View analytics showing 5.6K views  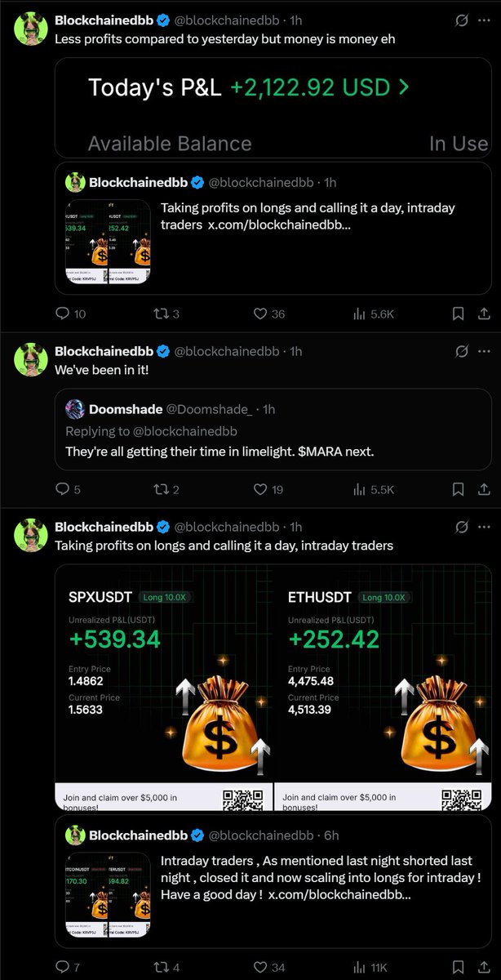coord(361,314)
